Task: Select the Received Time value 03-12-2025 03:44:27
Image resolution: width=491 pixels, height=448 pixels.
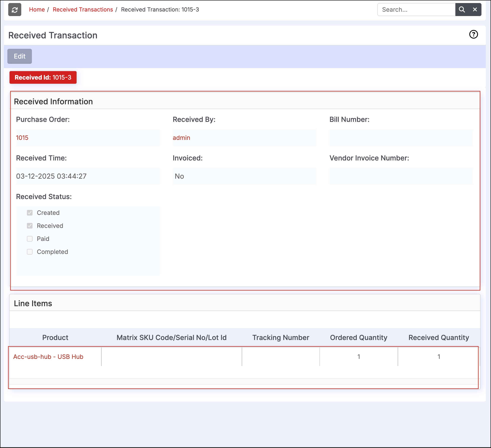Action: 51,176
